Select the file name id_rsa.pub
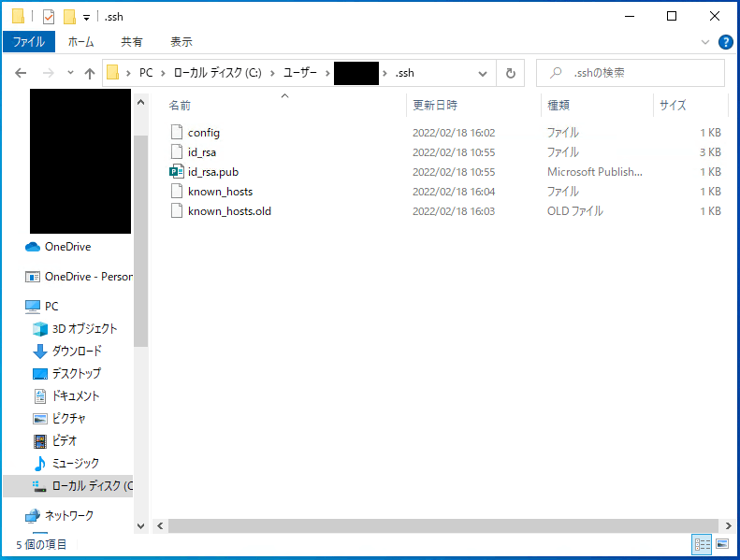This screenshot has width=740, height=560. click(213, 172)
